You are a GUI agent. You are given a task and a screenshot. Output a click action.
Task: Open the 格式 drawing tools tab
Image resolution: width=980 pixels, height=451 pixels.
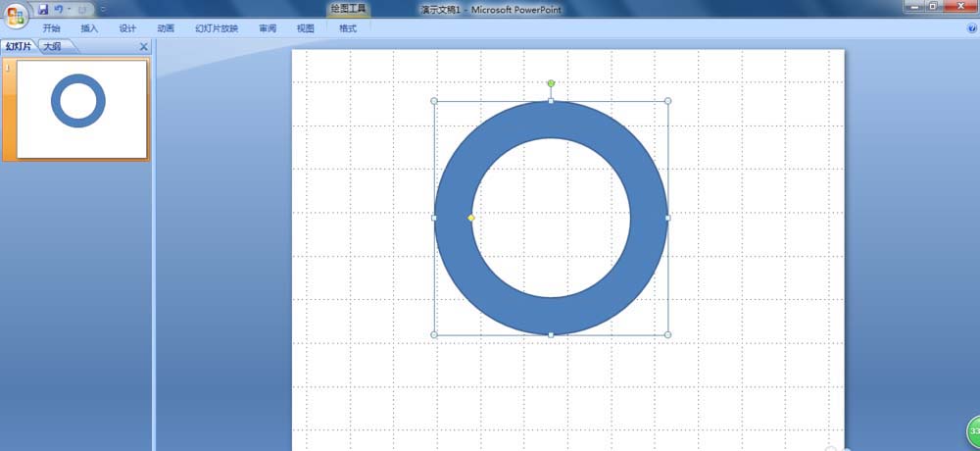pyautogui.click(x=348, y=28)
